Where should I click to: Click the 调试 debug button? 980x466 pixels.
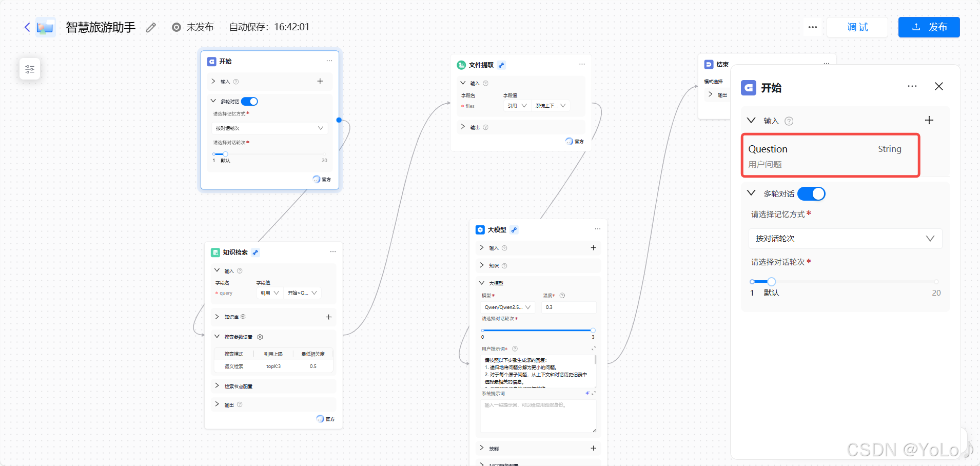tap(857, 27)
